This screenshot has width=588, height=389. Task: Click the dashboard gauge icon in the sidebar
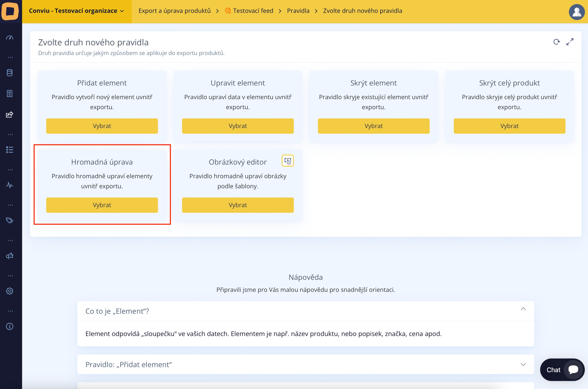coord(10,38)
